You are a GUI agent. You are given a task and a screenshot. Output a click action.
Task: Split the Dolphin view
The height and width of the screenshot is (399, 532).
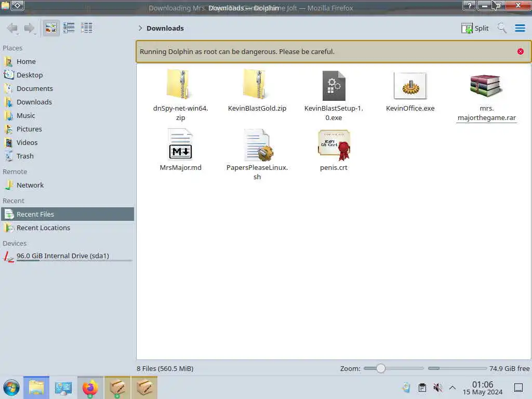click(x=475, y=28)
